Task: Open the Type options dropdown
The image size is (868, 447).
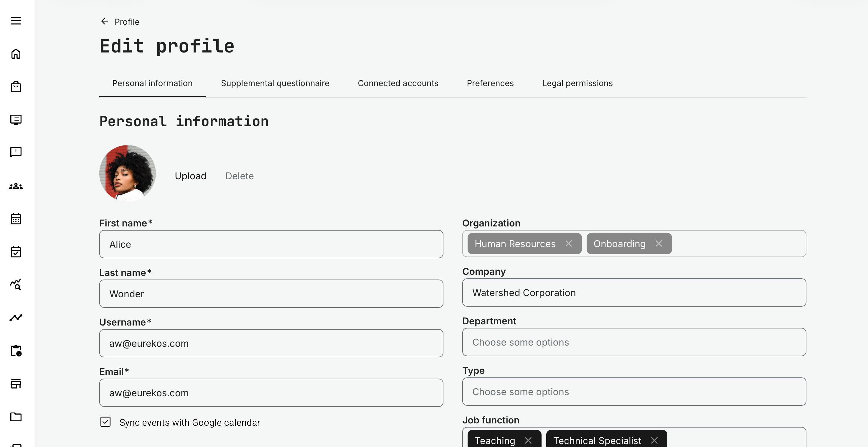Action: 634,392
